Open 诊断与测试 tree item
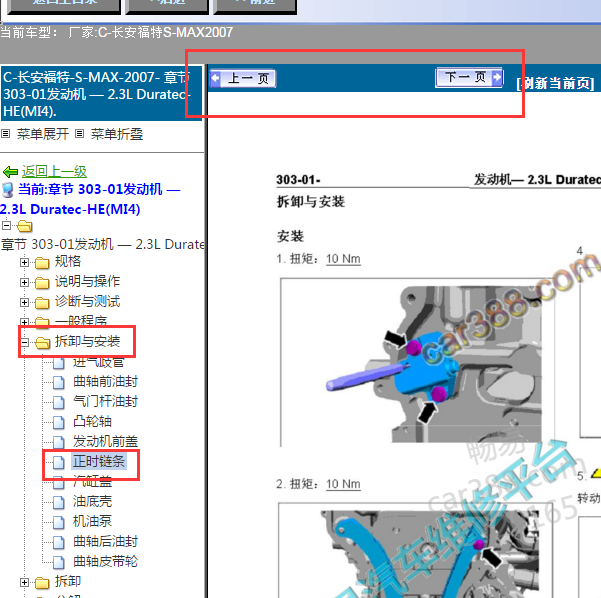 coord(87,301)
